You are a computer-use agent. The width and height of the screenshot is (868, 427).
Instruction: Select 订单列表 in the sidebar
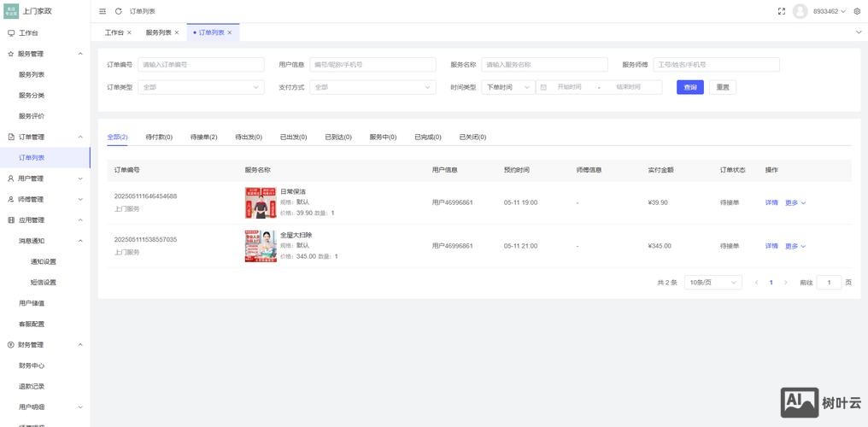point(44,158)
